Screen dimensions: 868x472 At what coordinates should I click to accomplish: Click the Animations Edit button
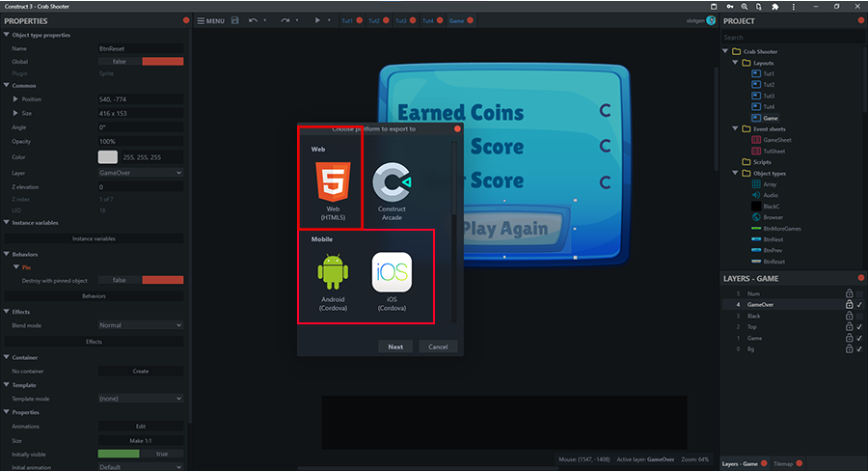[141, 427]
